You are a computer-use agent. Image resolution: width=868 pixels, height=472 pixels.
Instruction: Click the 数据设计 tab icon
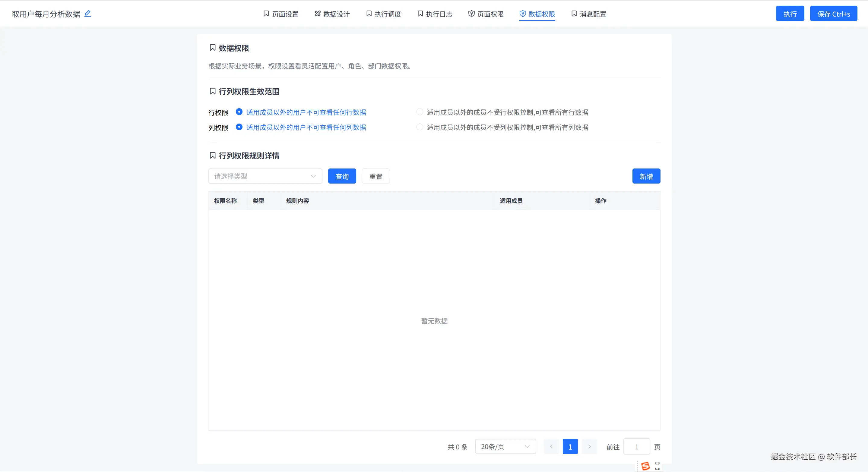[x=317, y=14]
